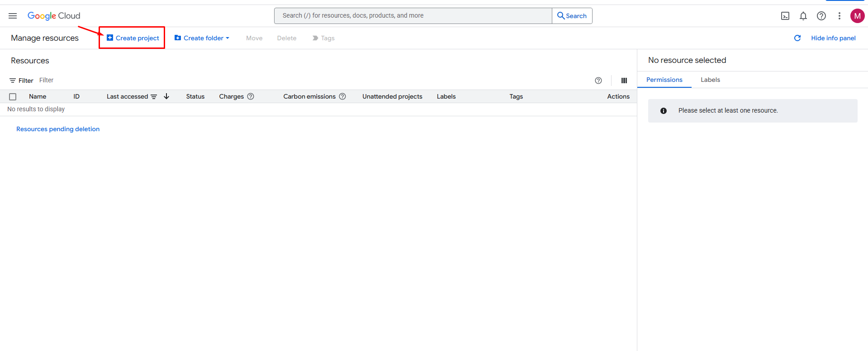Open Resources pending deletion link
Screen dimensions: 868x351
(58, 129)
